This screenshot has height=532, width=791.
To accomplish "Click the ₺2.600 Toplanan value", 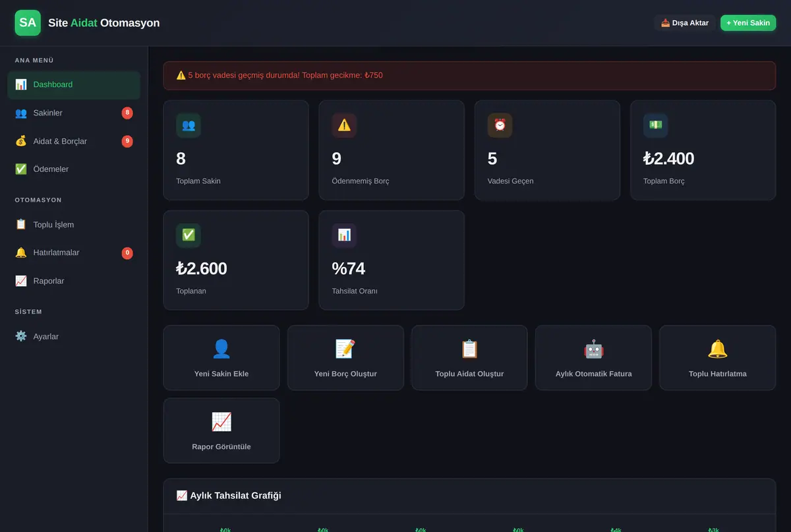I will [x=202, y=269].
